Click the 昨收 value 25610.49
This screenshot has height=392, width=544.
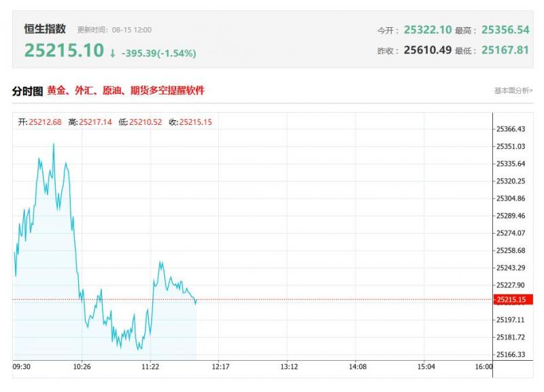tap(428, 50)
